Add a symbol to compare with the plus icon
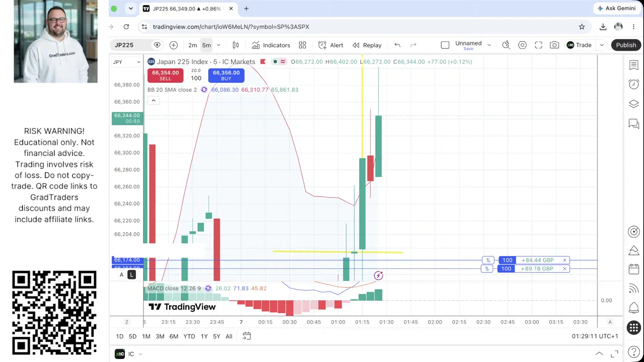Image resolution: width=644 pixels, height=362 pixels. pos(173,45)
